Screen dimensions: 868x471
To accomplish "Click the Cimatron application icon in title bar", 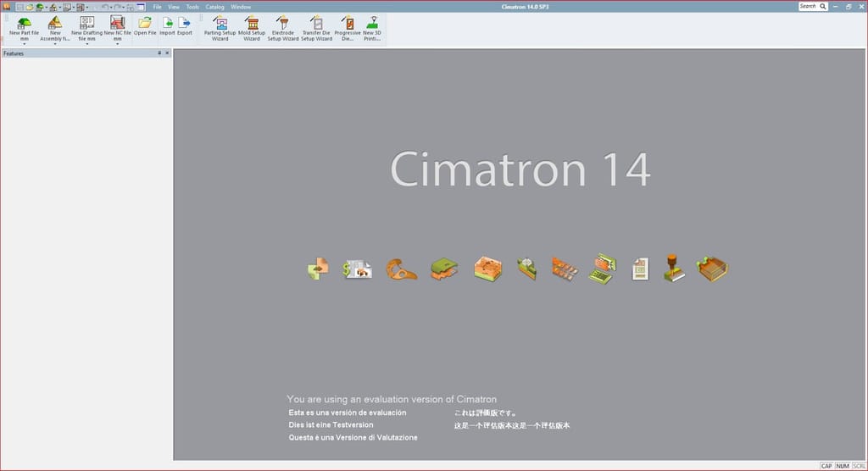I will coord(7,7).
